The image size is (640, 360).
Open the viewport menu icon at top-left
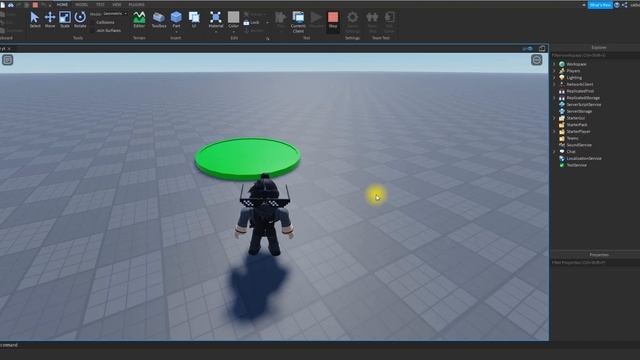(x=7, y=60)
